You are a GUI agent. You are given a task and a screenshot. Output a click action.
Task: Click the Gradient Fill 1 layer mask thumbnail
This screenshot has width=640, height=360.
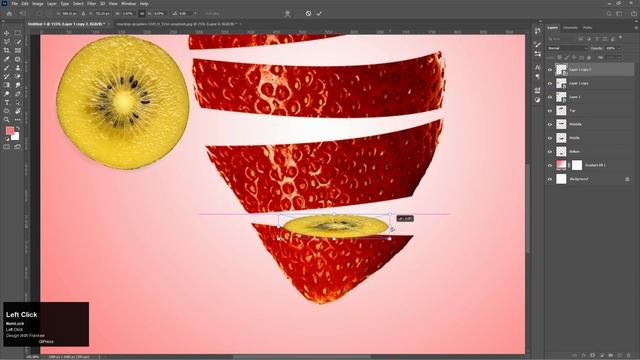(x=577, y=165)
